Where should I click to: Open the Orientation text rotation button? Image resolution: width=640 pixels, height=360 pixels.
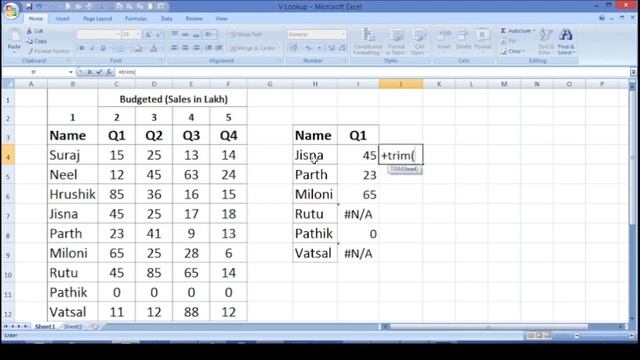coord(210,34)
